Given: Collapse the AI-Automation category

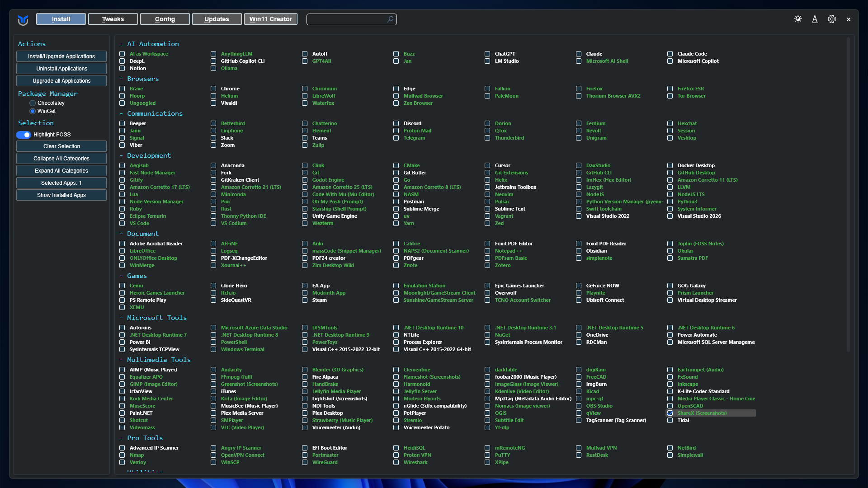Looking at the screenshot, I should click(x=149, y=44).
